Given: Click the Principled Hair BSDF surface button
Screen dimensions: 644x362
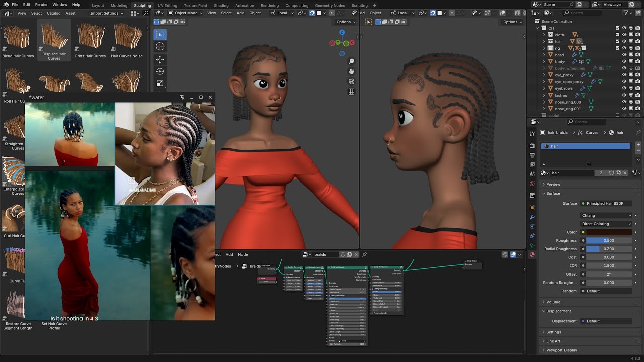Looking at the screenshot, I should point(606,203).
